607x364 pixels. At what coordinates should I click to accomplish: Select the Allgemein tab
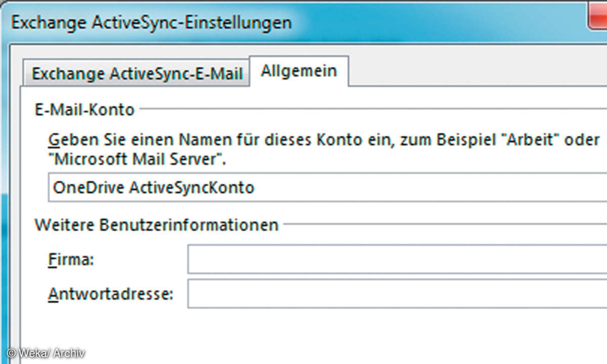pos(299,71)
